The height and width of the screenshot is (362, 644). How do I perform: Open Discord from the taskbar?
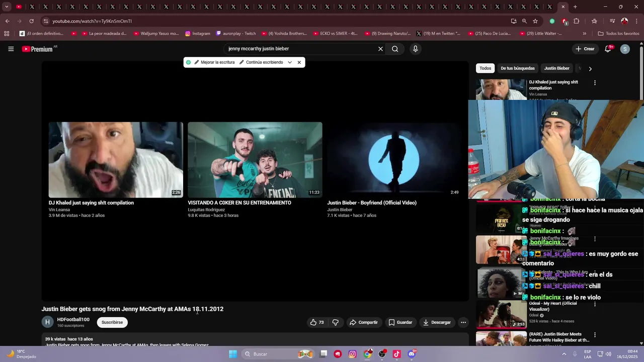(412, 354)
